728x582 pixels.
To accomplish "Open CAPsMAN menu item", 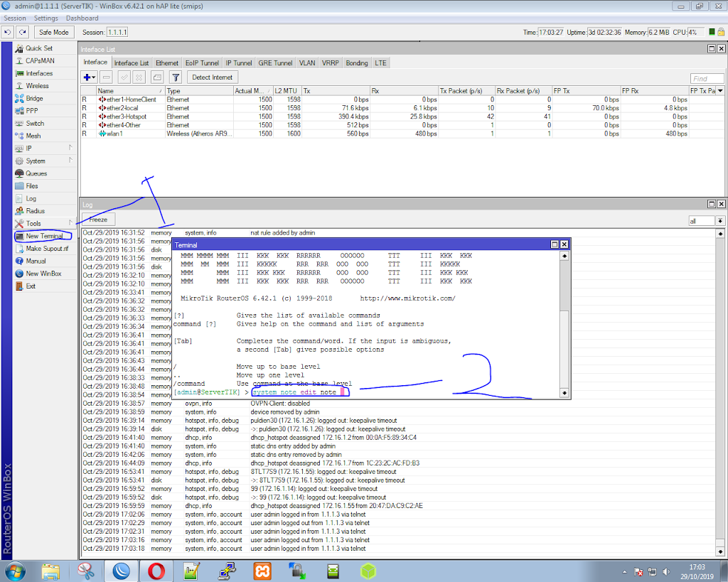I will click(x=40, y=61).
